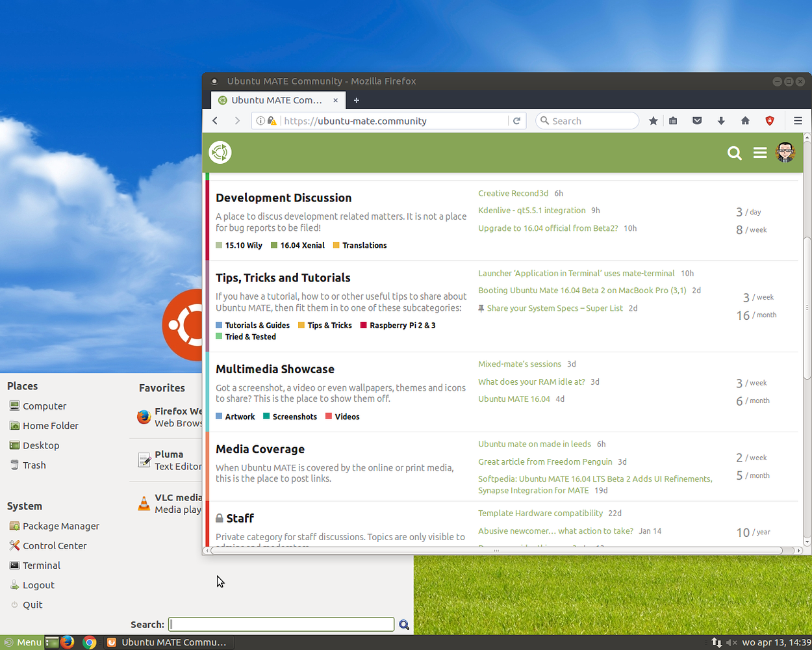Open the Staff category
This screenshot has height=650, width=812.
pyautogui.click(x=240, y=519)
